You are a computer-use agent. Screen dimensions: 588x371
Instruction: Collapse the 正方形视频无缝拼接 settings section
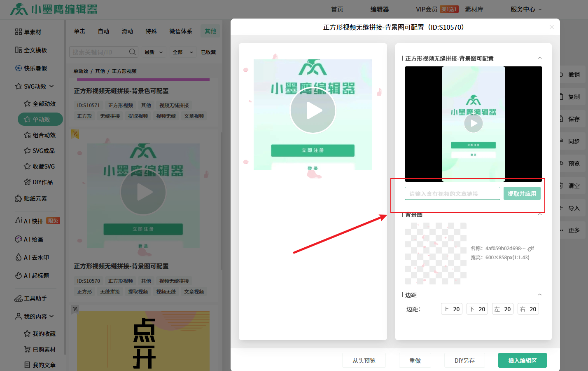point(540,58)
